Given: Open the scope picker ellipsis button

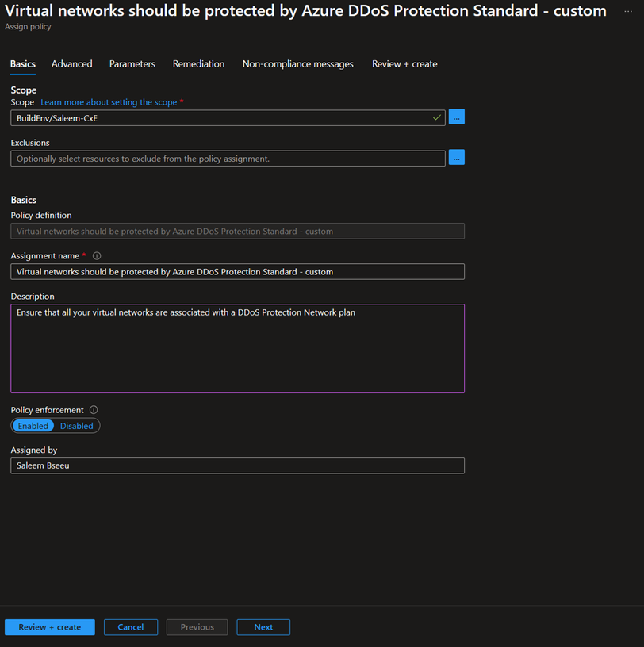Looking at the screenshot, I should pos(456,117).
